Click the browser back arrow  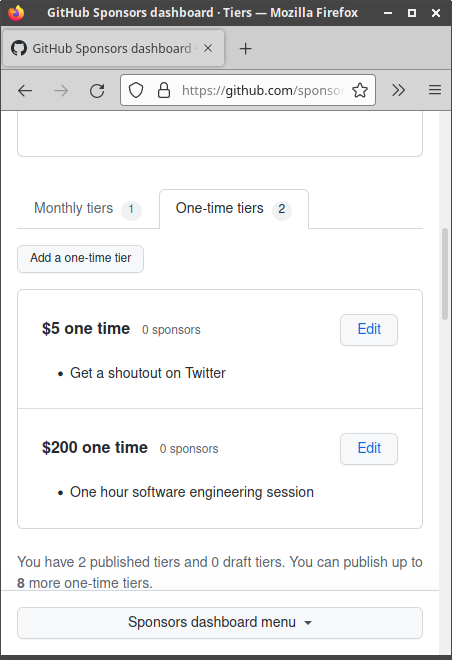pyautogui.click(x=25, y=90)
